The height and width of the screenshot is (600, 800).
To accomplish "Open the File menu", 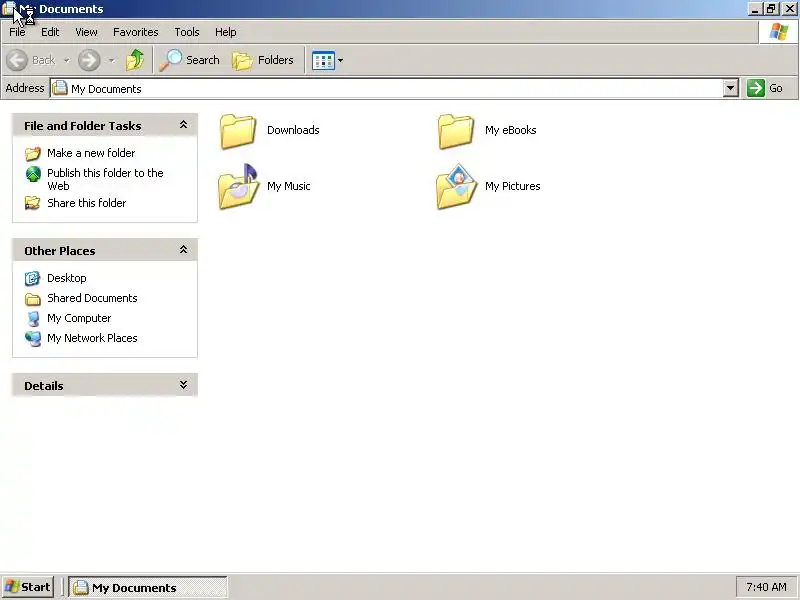I will coord(17,32).
